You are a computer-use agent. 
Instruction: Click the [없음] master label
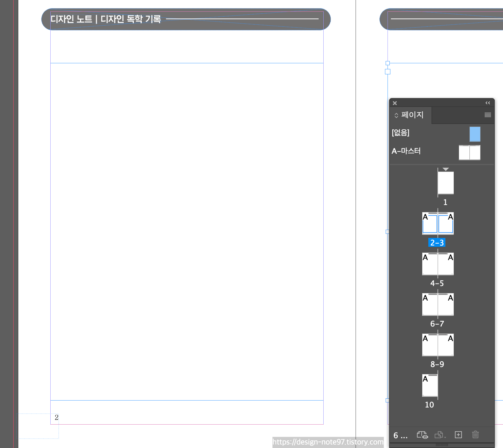401,133
